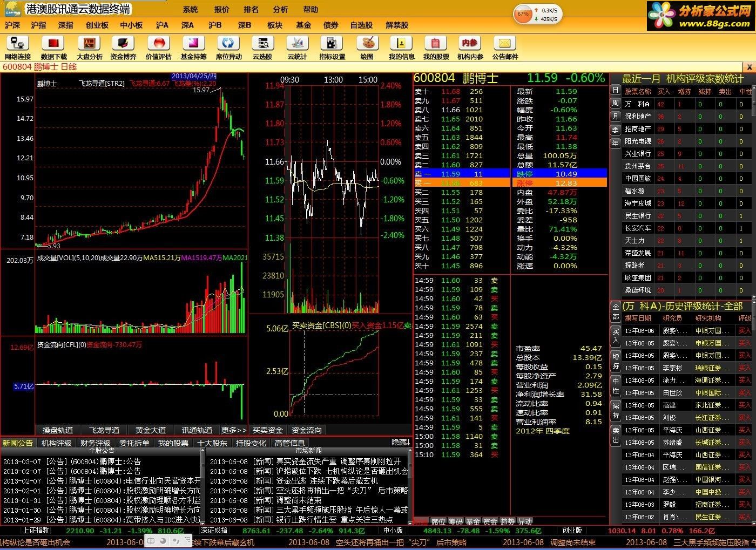The height and width of the screenshot is (550, 756).
Task: Open 指标设置 indicator settings
Action: tap(332, 47)
